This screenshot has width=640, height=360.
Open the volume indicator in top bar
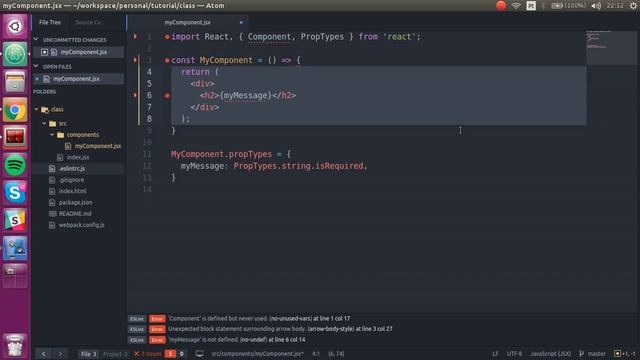596,6
